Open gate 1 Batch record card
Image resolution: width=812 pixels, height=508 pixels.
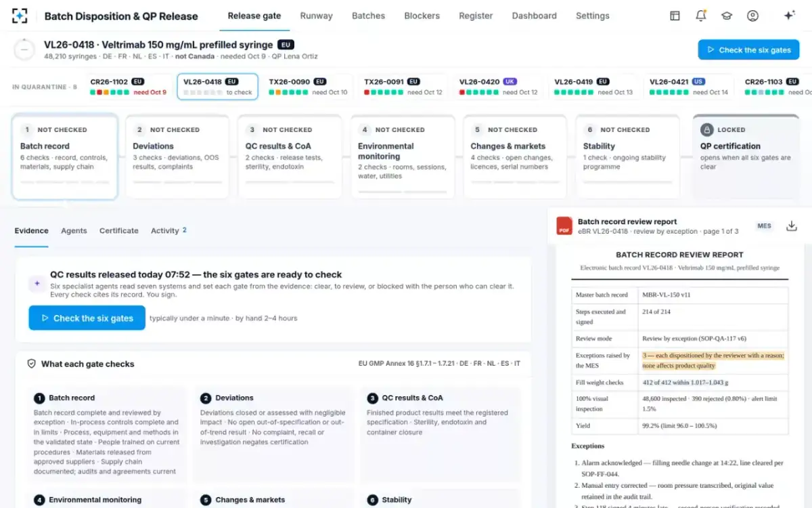point(65,156)
